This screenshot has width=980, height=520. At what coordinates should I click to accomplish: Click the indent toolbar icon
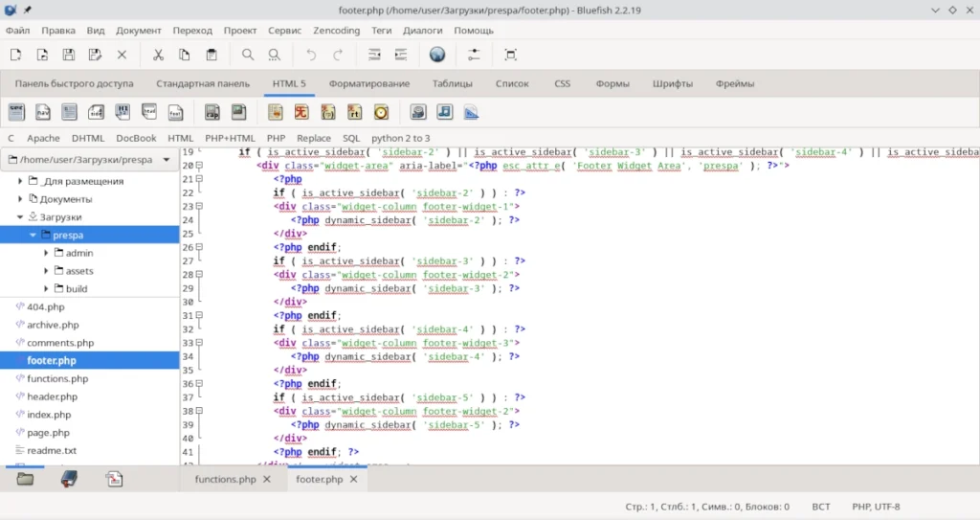[x=401, y=56]
